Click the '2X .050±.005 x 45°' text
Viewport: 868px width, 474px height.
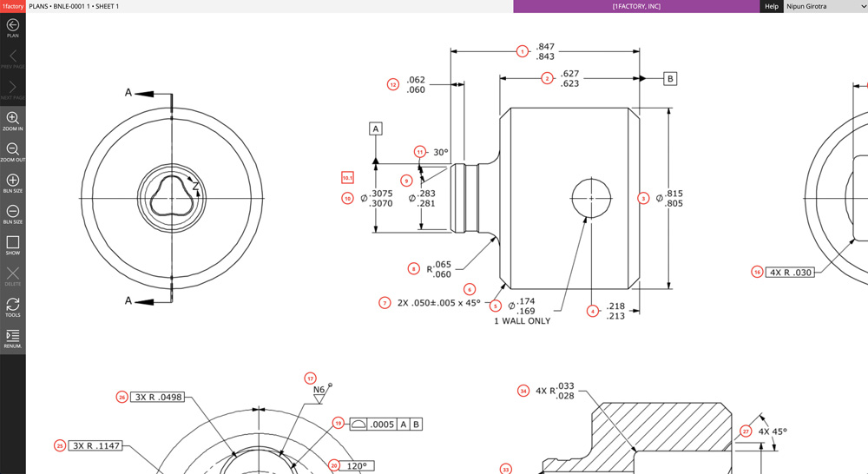tap(439, 303)
